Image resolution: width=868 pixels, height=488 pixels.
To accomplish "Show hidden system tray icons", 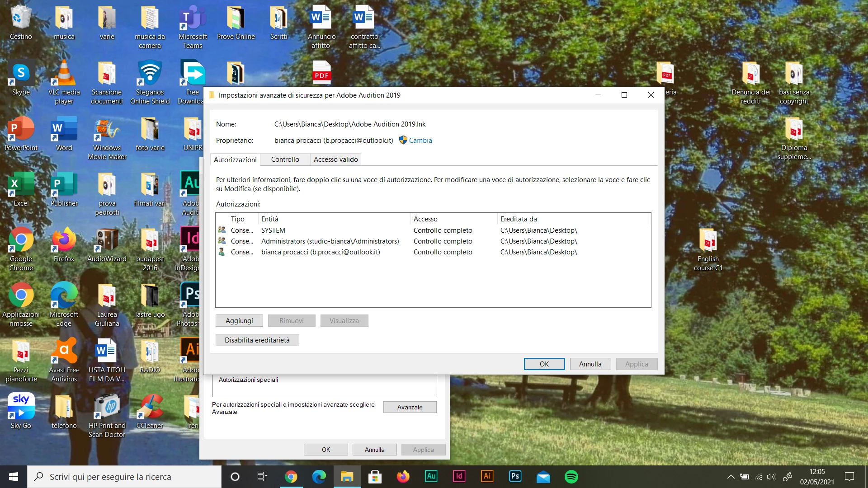I will coord(731,477).
